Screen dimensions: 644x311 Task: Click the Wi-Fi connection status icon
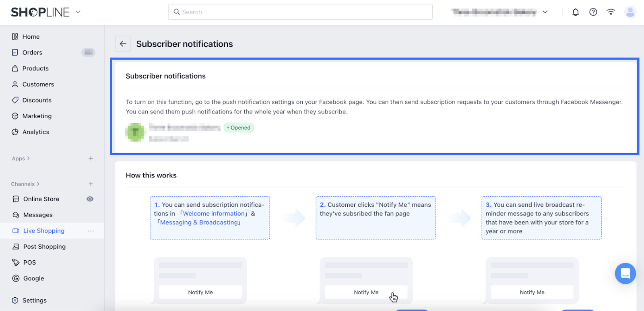(x=611, y=12)
